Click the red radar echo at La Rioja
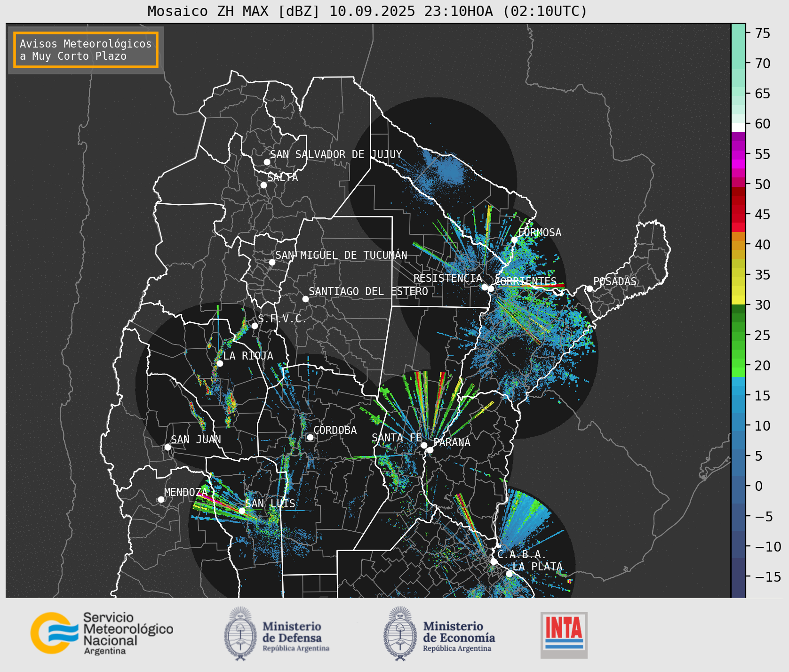This screenshot has height=672, width=789. coord(231,403)
